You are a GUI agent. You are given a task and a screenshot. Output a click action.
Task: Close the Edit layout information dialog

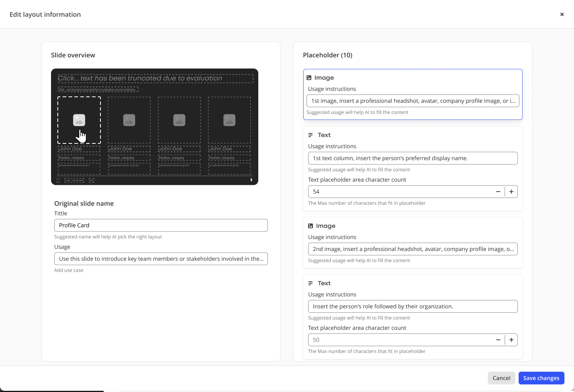coord(562,14)
